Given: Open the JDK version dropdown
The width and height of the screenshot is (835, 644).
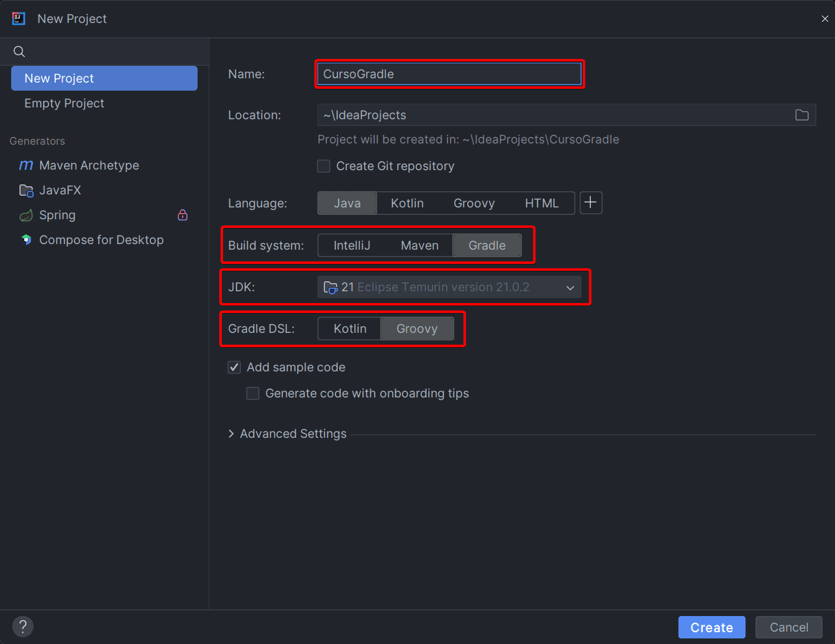Looking at the screenshot, I should (449, 287).
